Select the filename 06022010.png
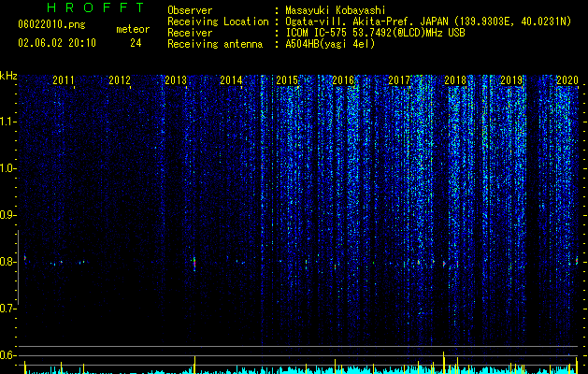The width and height of the screenshot is (588, 374). point(51,25)
